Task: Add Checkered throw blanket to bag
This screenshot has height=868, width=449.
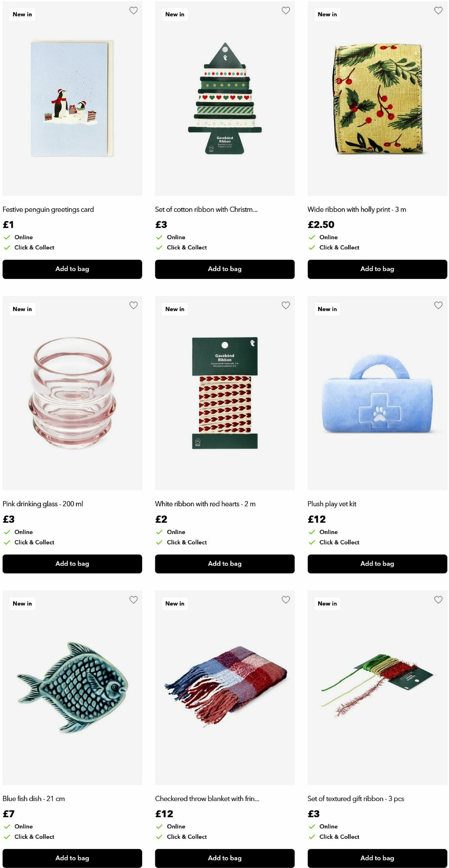Action: (x=224, y=858)
